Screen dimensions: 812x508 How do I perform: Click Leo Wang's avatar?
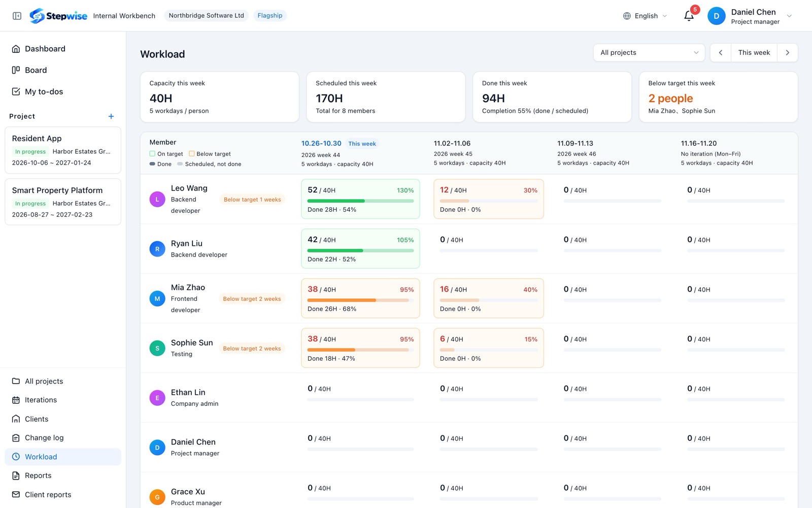click(x=157, y=199)
